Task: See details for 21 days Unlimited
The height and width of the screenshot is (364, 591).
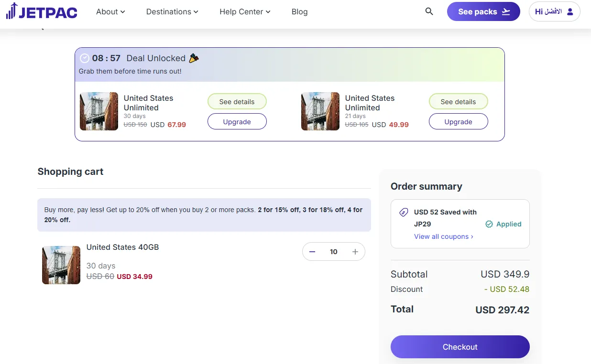Action: coord(458,102)
